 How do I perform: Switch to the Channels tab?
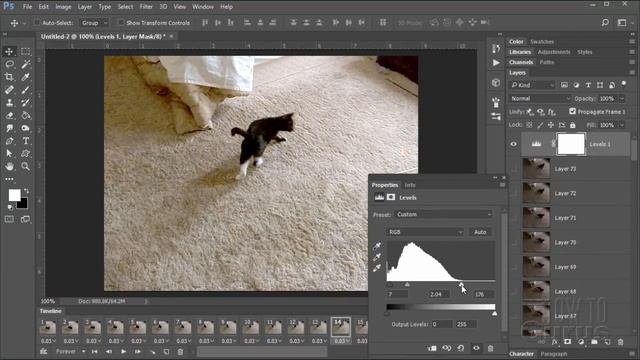521,62
